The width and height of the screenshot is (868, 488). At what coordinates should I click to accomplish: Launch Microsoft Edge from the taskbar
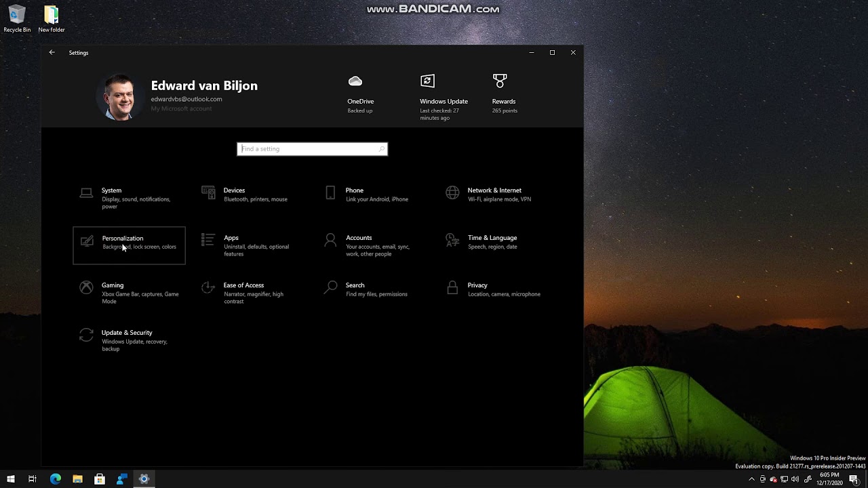coord(56,479)
